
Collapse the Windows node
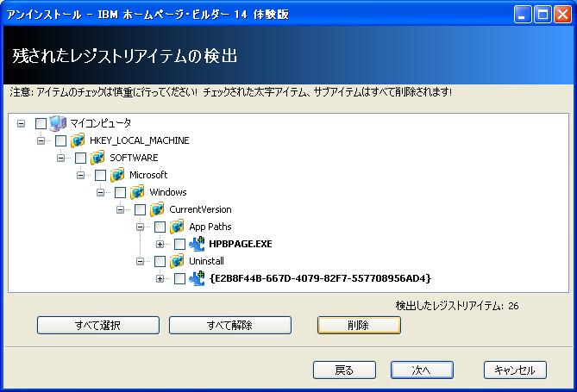tap(100, 193)
